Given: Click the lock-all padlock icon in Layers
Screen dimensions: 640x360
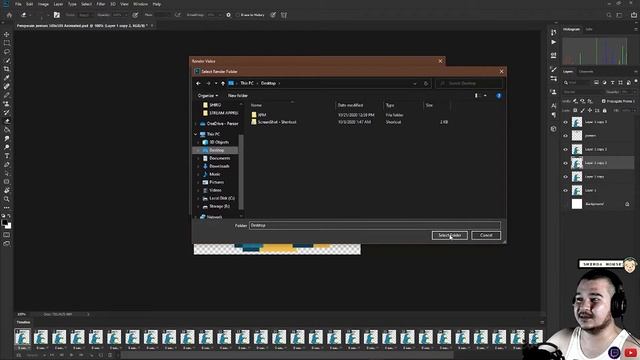Looking at the screenshot, I should click(x=604, y=110).
